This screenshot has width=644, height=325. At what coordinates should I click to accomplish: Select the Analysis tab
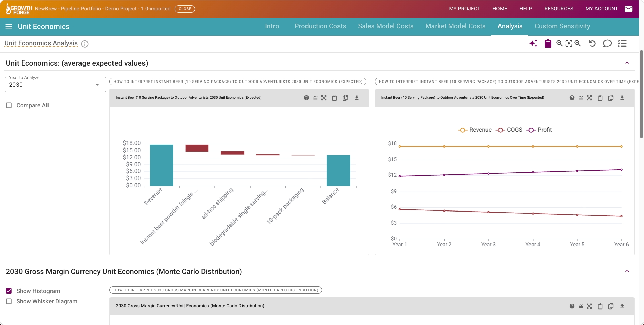pyautogui.click(x=510, y=26)
